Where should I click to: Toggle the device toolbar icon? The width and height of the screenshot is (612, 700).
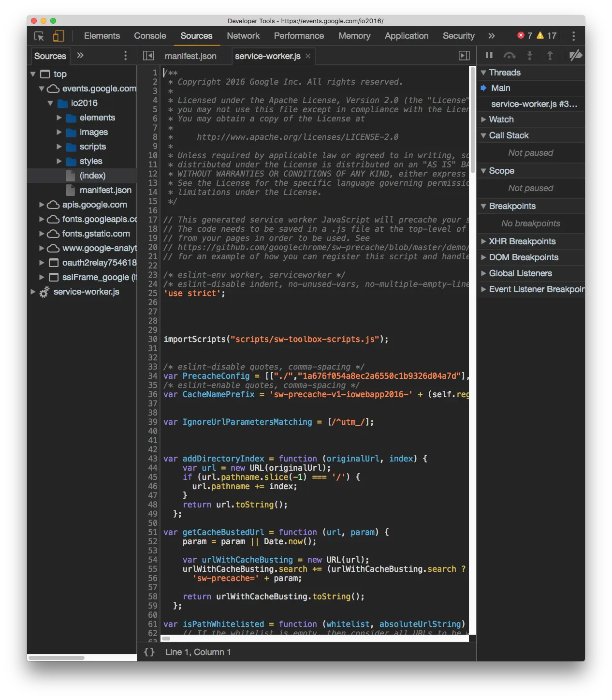click(x=58, y=36)
